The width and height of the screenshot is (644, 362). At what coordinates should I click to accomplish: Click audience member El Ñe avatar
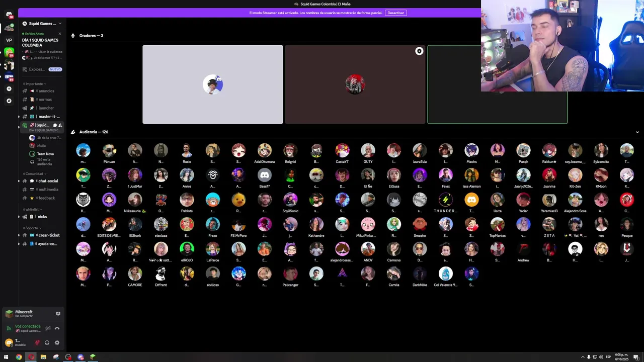[x=368, y=175]
